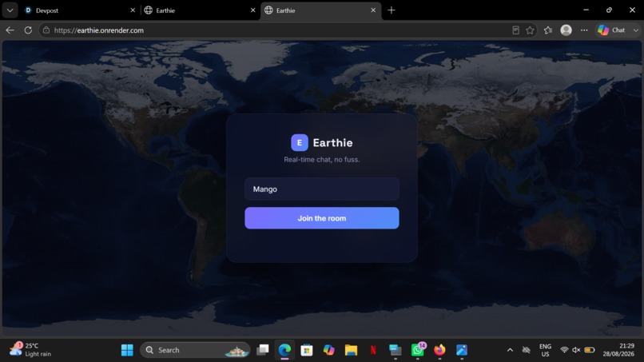Minimize the browser window

[x=586, y=10]
